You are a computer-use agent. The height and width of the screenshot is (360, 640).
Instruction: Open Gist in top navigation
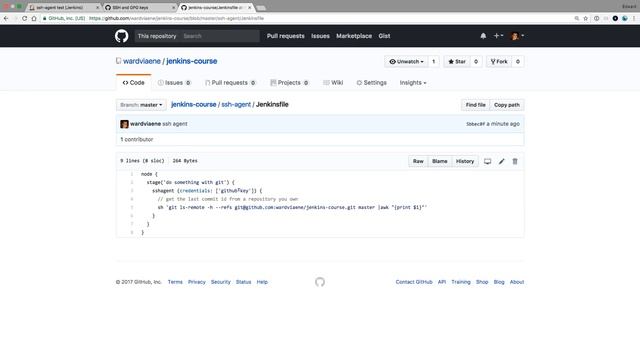coord(384,36)
